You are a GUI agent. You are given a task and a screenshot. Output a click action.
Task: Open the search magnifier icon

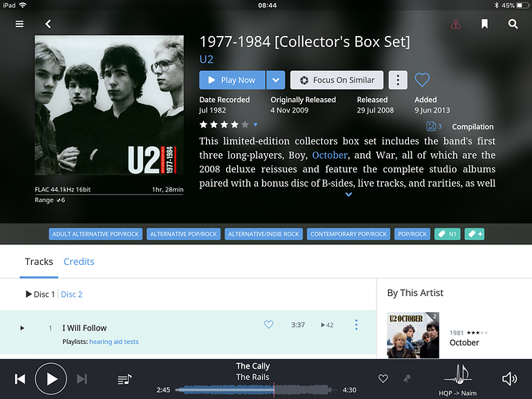point(513,24)
